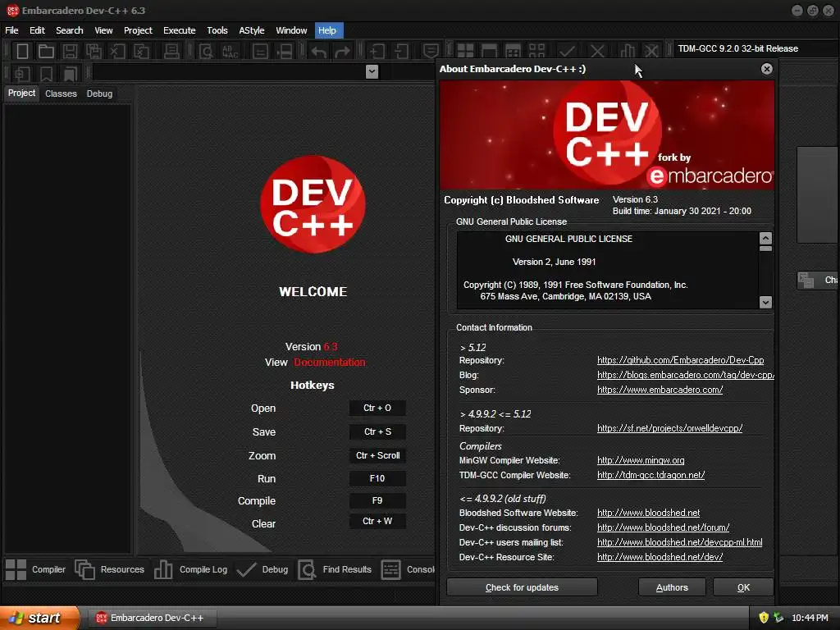Click the red Documentation link on welcome page
The height and width of the screenshot is (630, 840).
click(330, 362)
